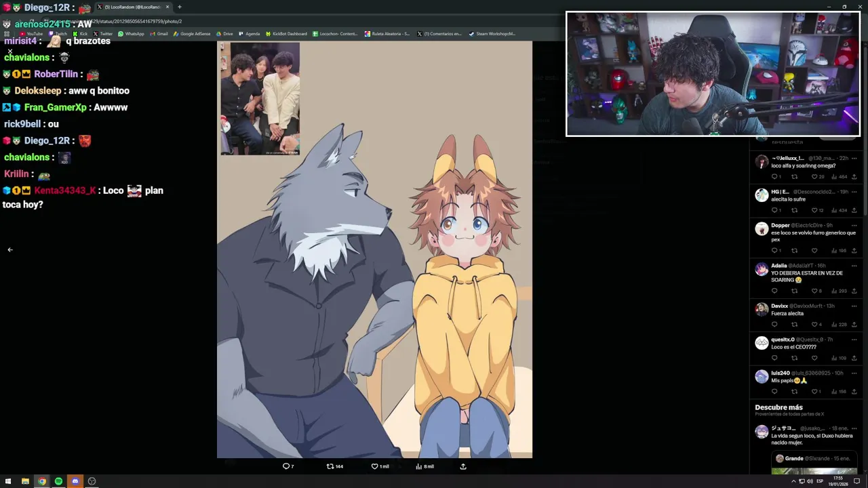Click the webcam overlay of streamer
The height and width of the screenshot is (488, 868).
click(x=713, y=73)
